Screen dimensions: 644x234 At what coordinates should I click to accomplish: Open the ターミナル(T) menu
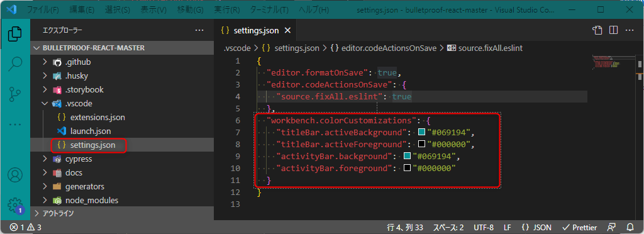click(270, 9)
